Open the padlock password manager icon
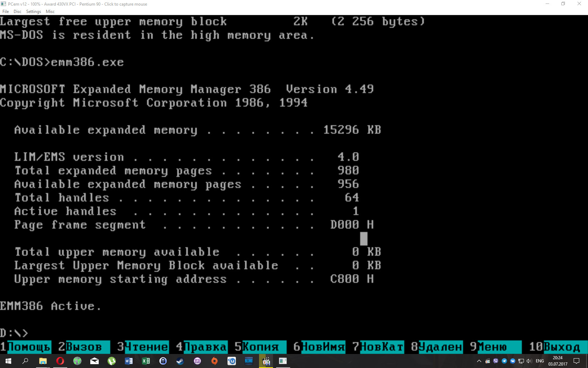 (163, 361)
